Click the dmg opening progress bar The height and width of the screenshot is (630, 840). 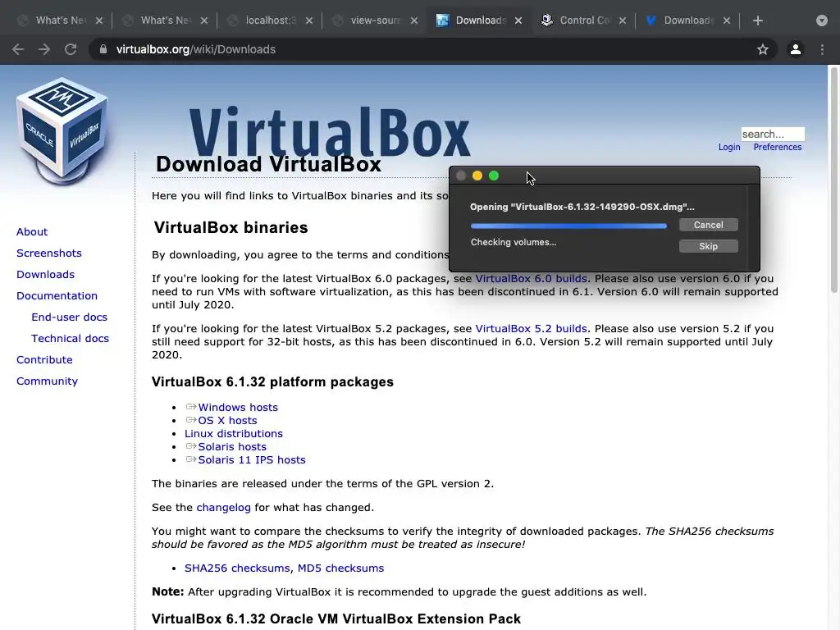click(568, 226)
